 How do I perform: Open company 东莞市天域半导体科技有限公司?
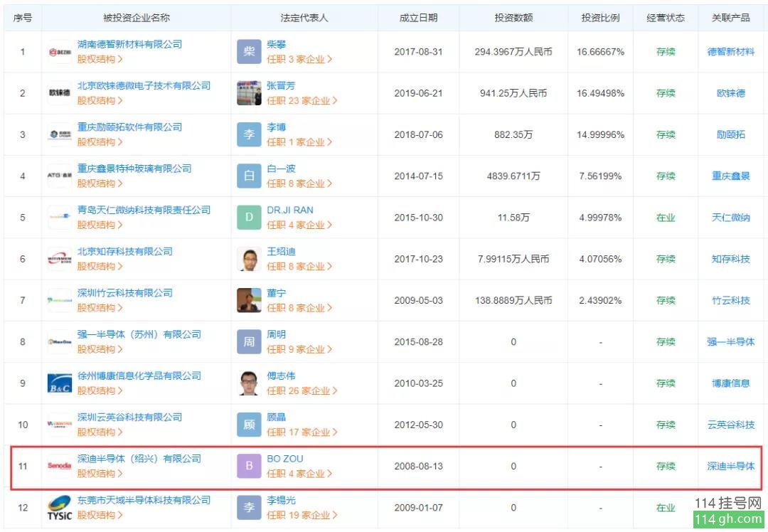point(144,500)
